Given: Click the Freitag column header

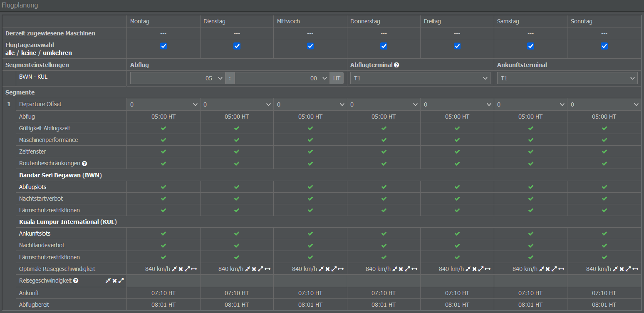Looking at the screenshot, I should (433, 21).
